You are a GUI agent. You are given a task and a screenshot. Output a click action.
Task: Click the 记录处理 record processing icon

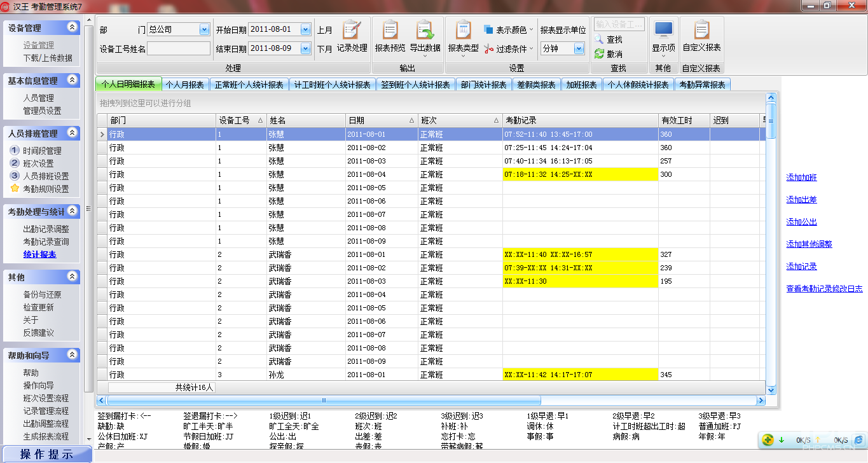[352, 31]
